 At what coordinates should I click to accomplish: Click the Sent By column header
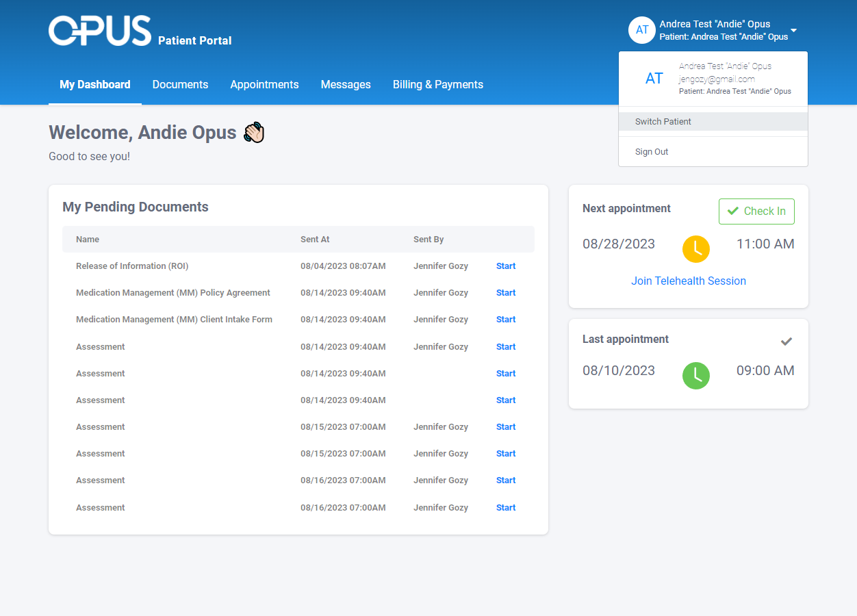tap(428, 240)
